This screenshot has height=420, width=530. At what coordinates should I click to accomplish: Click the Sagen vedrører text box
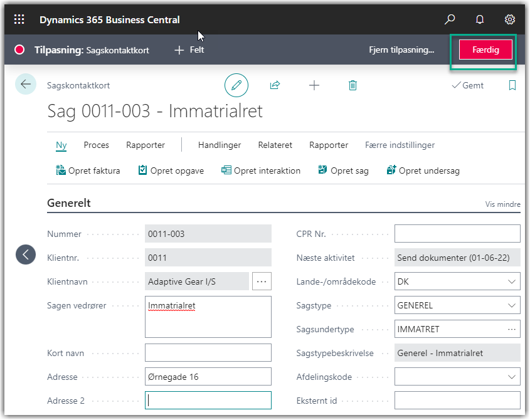(208, 317)
